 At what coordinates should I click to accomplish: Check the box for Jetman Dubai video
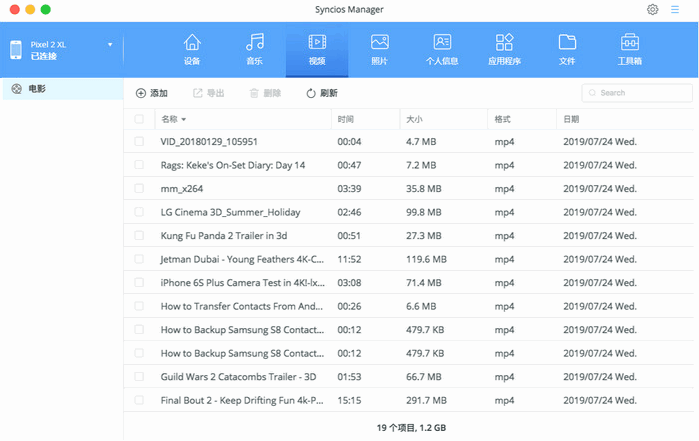coord(139,259)
